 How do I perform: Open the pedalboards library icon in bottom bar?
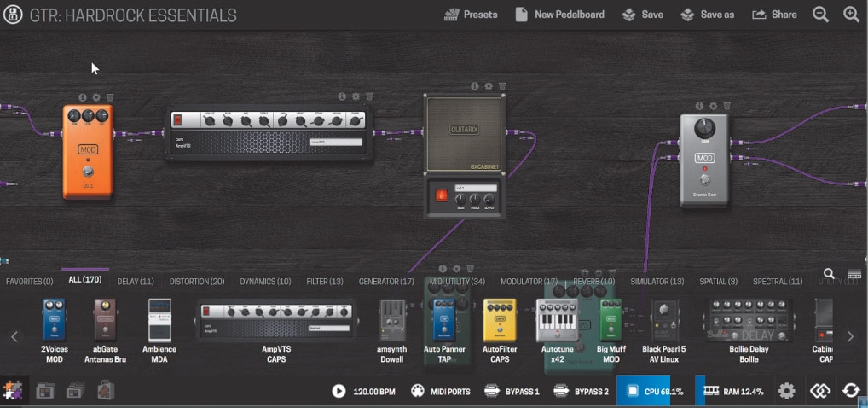(x=45, y=391)
